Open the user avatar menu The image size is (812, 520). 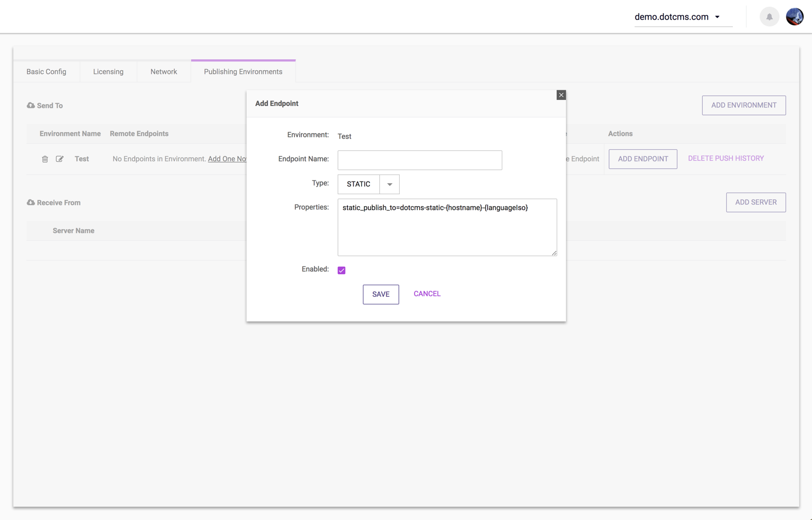pos(794,17)
